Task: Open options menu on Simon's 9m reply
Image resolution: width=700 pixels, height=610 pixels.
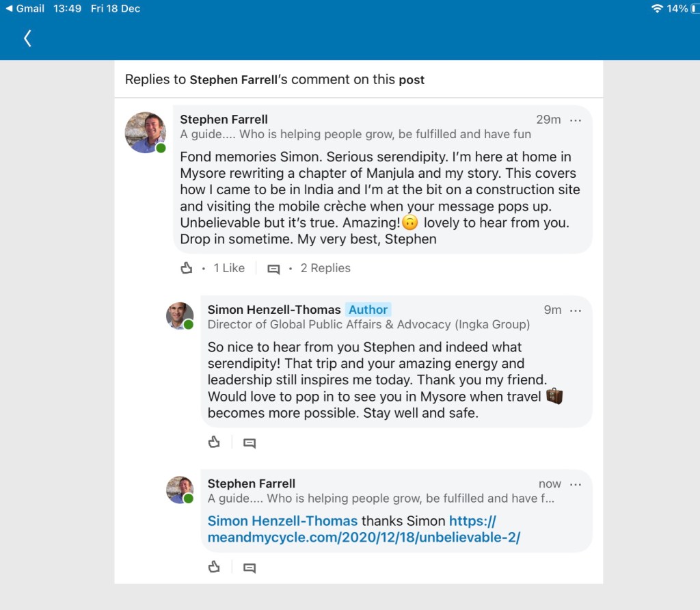Action: (x=576, y=310)
